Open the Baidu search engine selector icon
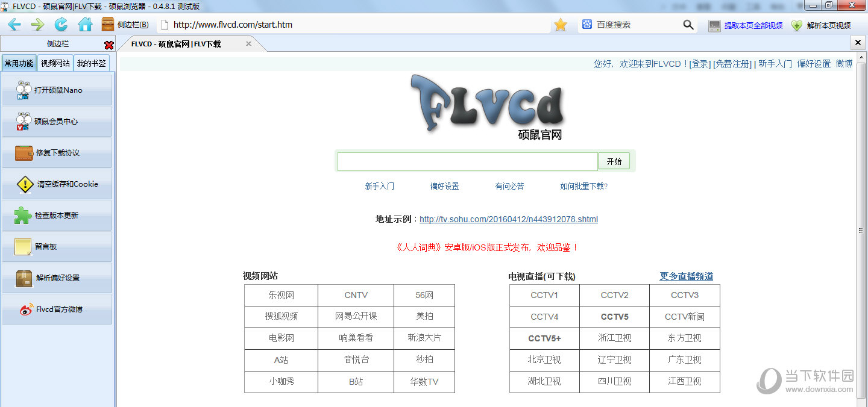 coord(587,25)
